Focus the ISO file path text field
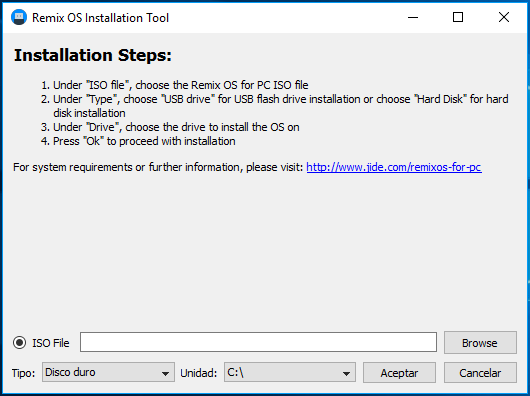 258,342
